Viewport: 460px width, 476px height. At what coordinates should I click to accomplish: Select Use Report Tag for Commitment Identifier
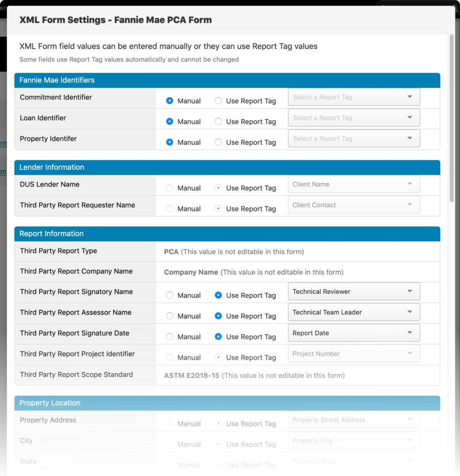pyautogui.click(x=218, y=101)
